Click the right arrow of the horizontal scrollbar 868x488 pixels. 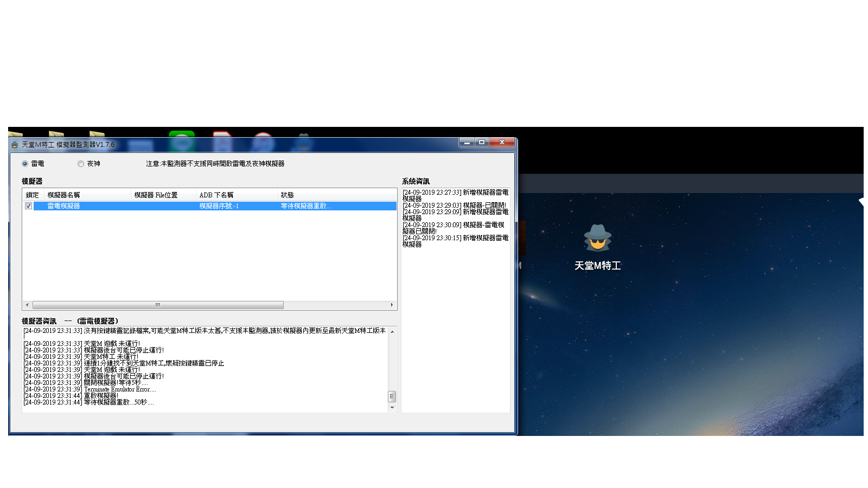coord(392,305)
